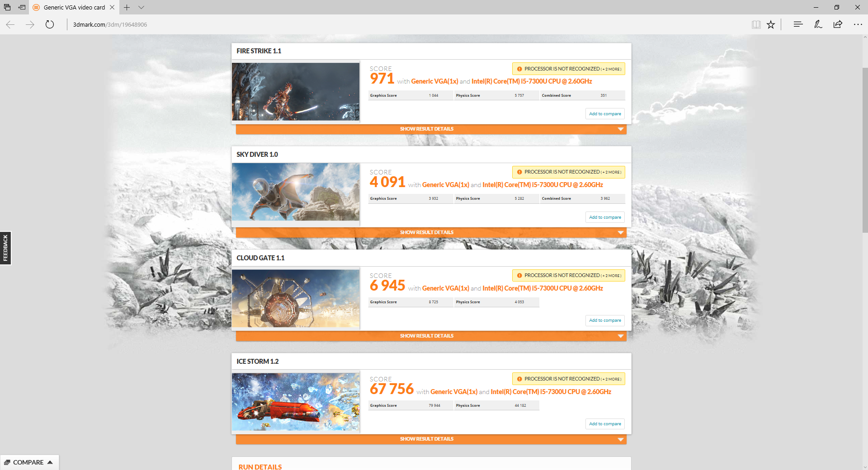The height and width of the screenshot is (470, 868).
Task: Click warning icon in Sky Diver alert
Action: [x=519, y=172]
